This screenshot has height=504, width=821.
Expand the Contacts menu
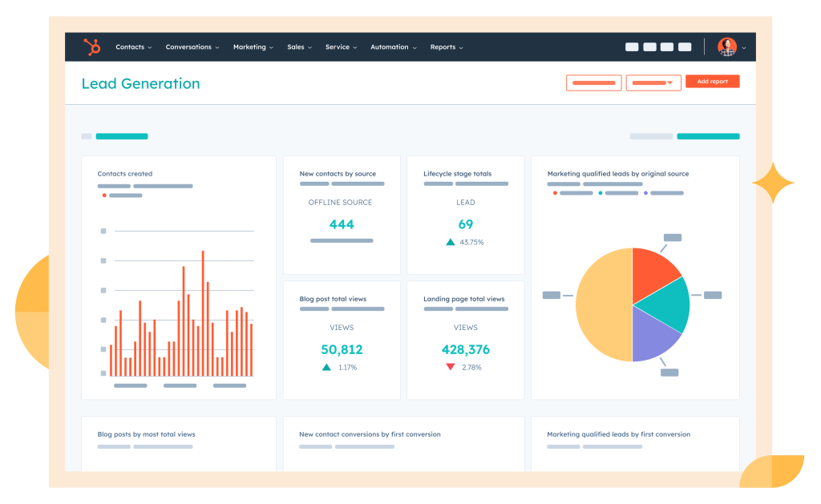[x=133, y=47]
